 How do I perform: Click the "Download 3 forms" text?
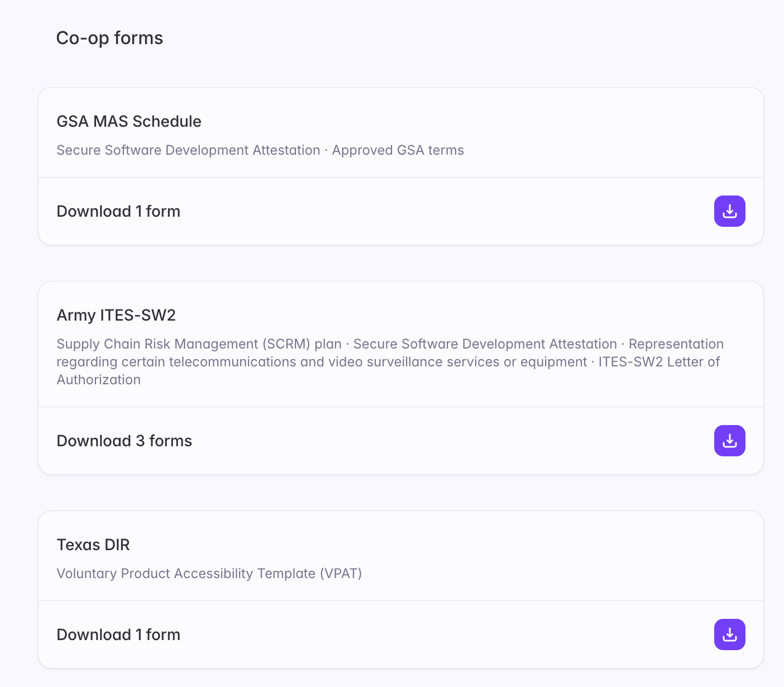coord(125,441)
